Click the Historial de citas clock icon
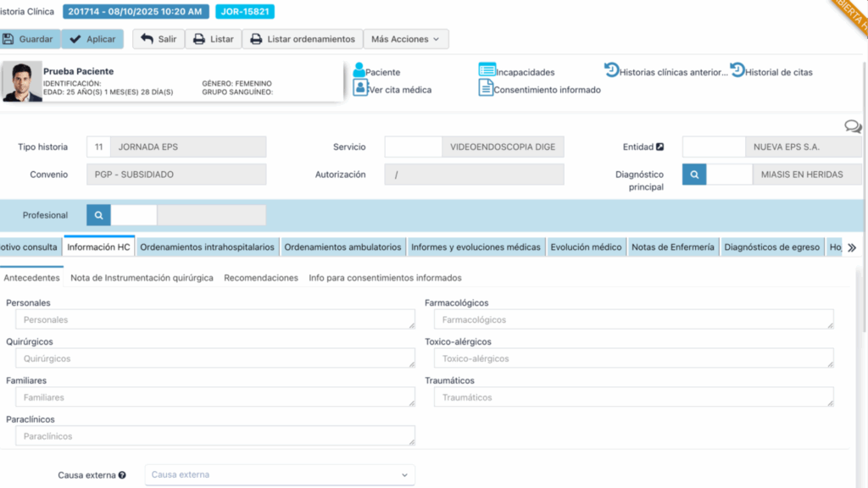 click(737, 70)
